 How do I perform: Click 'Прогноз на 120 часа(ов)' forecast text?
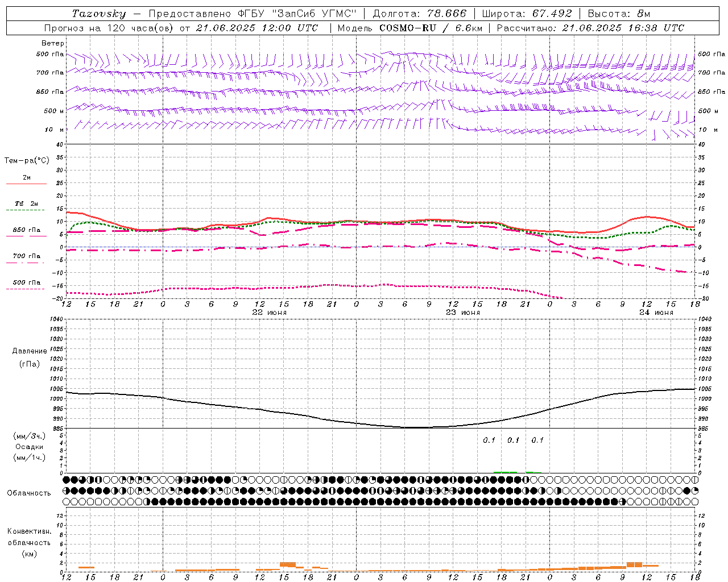109,28
